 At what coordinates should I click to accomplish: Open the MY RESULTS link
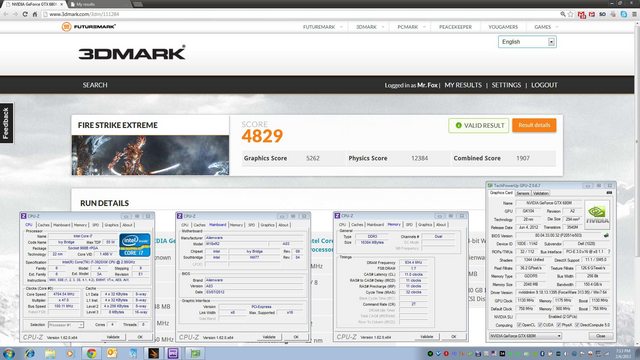[463, 85]
